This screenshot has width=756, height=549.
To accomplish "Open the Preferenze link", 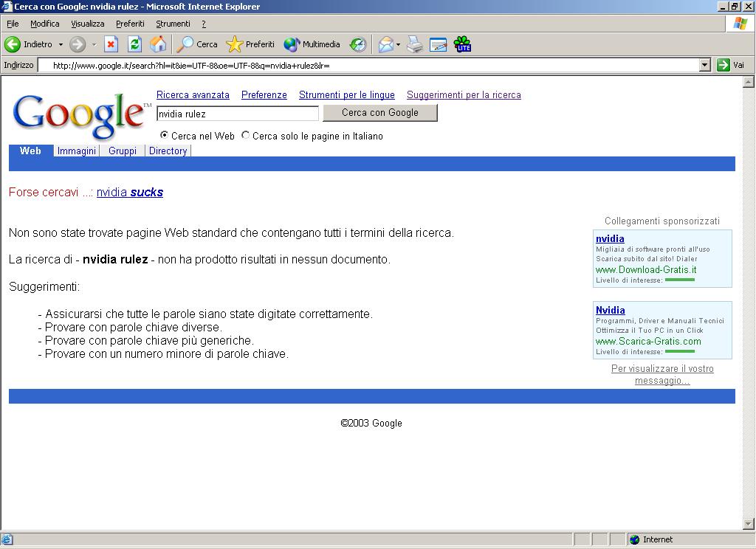I will click(x=264, y=95).
